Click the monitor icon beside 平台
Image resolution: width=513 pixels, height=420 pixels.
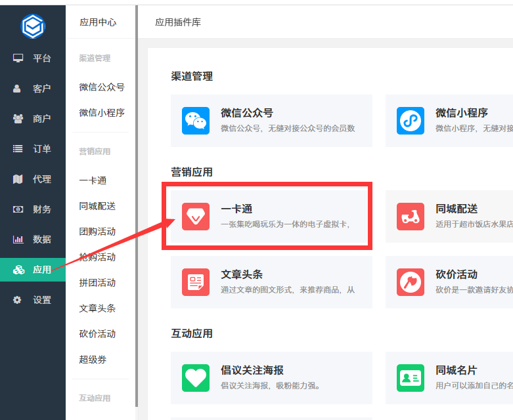18,58
